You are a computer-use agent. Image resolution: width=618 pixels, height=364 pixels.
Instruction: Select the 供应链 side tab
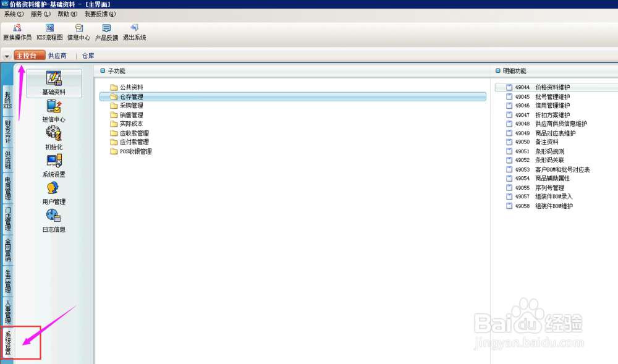(7, 159)
